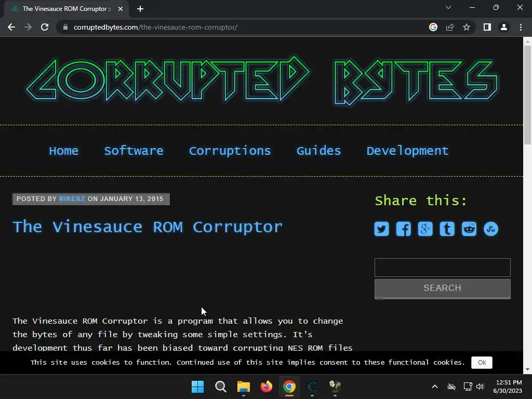
Task: Open the Development menu item
Action: 407,151
